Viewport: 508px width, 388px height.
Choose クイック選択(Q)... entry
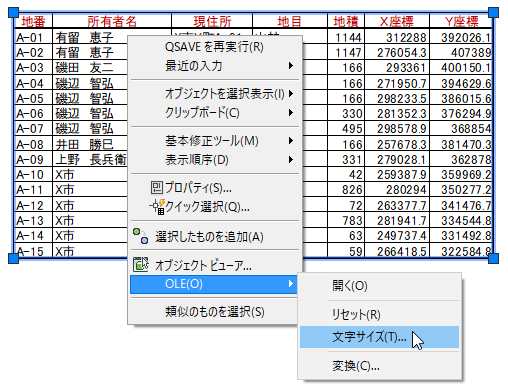214,207
